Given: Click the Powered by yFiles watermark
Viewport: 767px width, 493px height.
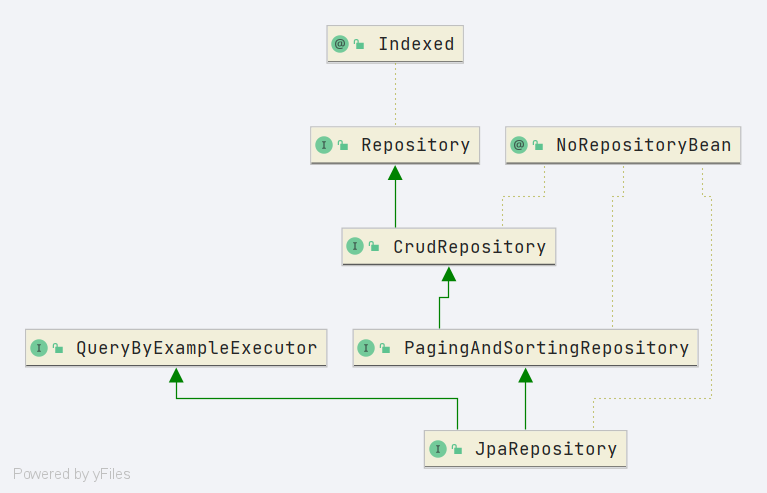Looking at the screenshot, I should pyautogui.click(x=72, y=474).
